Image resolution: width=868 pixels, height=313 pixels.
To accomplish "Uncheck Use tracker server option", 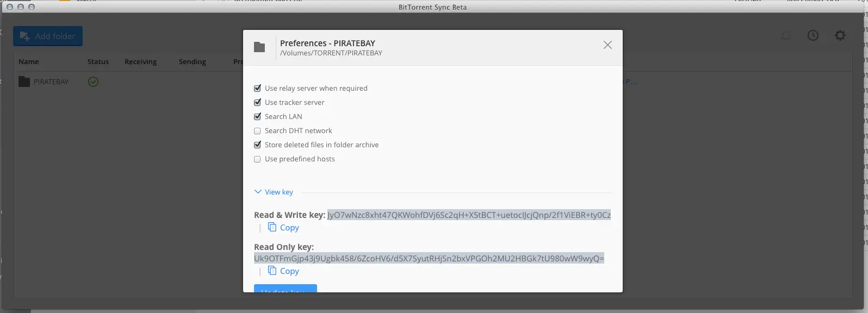I will point(257,102).
